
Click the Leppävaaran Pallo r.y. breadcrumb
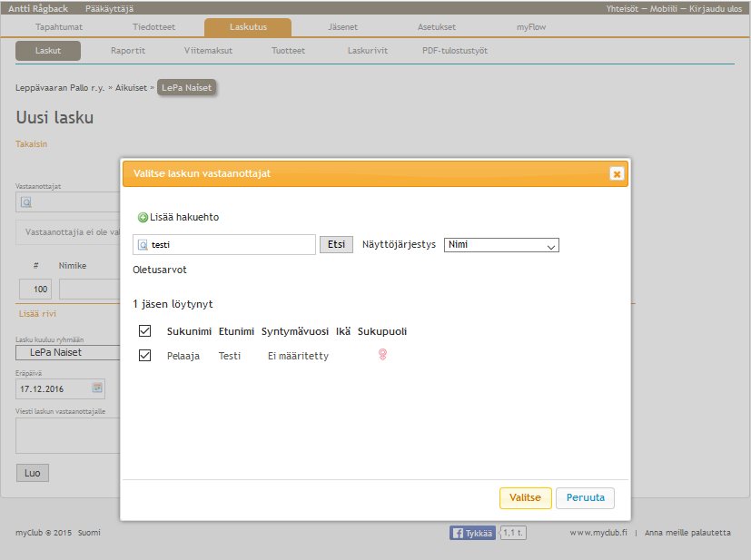pos(60,88)
